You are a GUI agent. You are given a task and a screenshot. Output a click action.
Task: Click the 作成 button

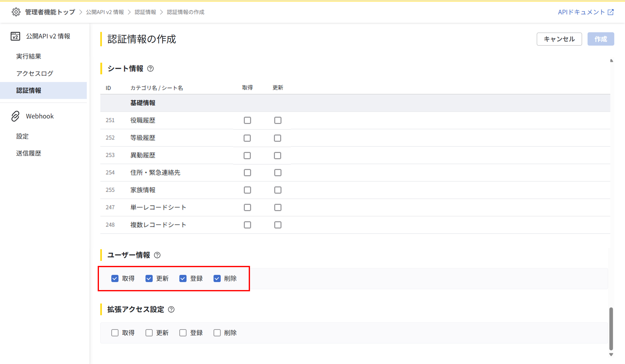pyautogui.click(x=601, y=39)
